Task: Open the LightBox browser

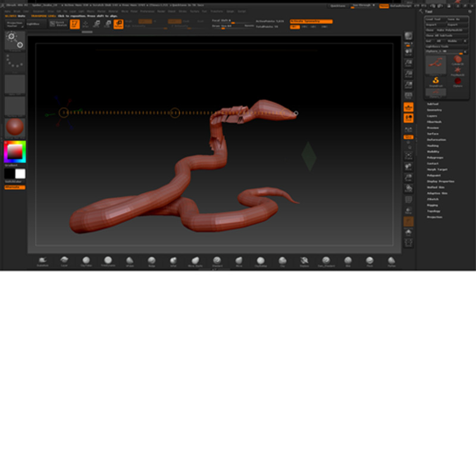Action: click(36, 24)
